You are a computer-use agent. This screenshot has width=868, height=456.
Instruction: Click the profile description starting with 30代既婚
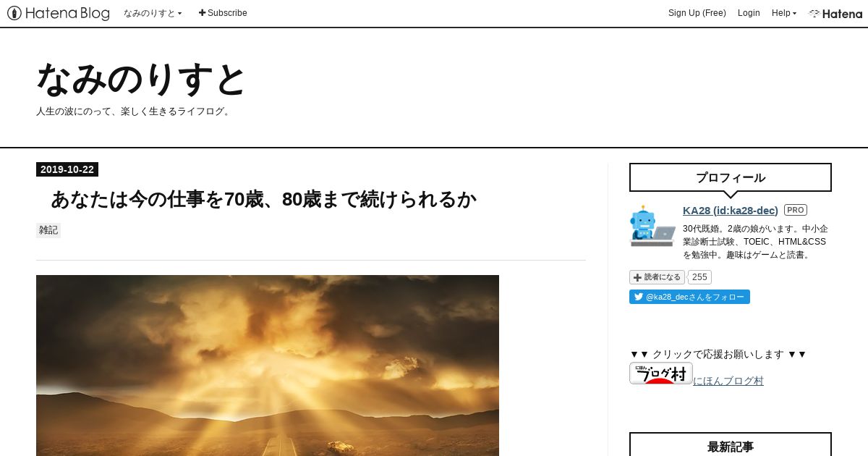pos(756,242)
